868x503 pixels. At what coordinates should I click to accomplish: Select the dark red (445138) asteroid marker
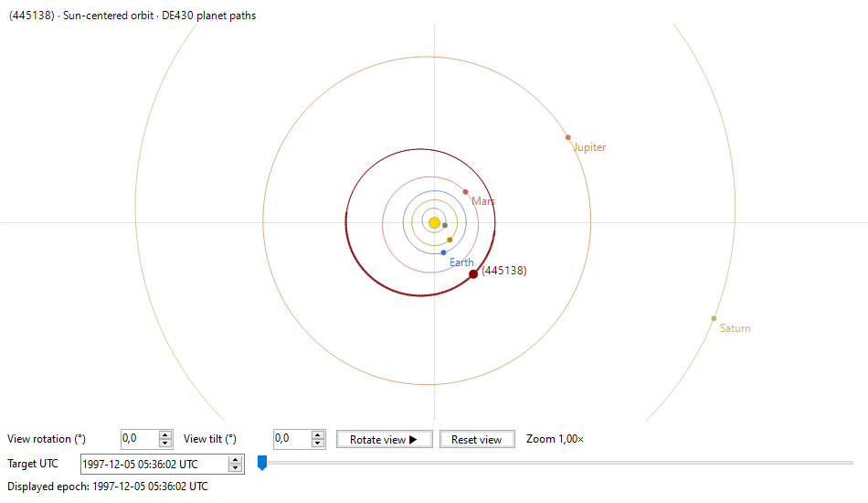pyautogui.click(x=473, y=274)
